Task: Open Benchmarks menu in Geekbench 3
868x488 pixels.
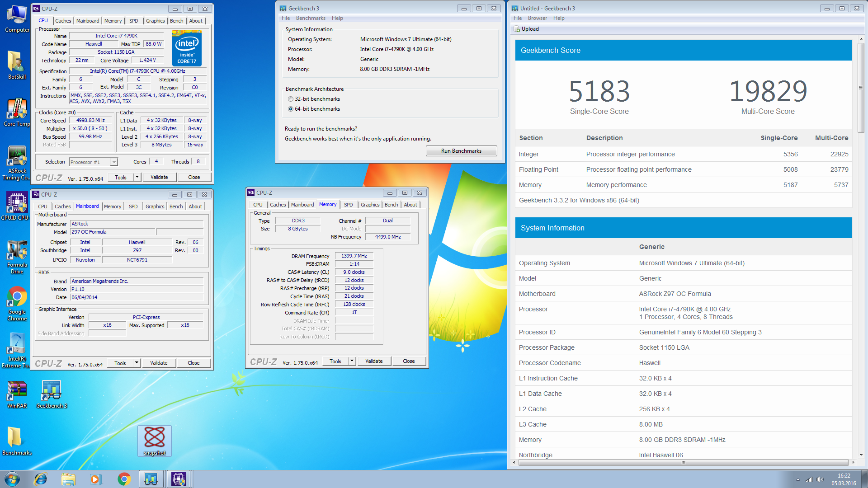Action: (311, 18)
